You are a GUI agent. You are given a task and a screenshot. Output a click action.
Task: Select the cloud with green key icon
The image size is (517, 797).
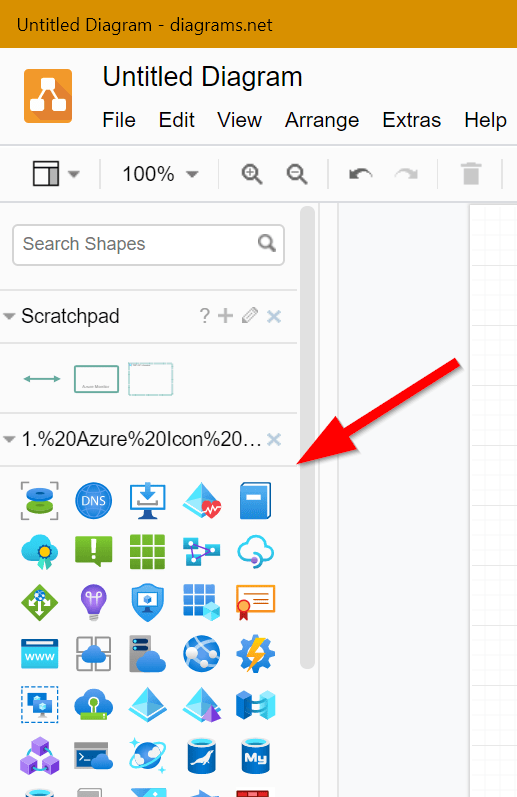coord(94,704)
